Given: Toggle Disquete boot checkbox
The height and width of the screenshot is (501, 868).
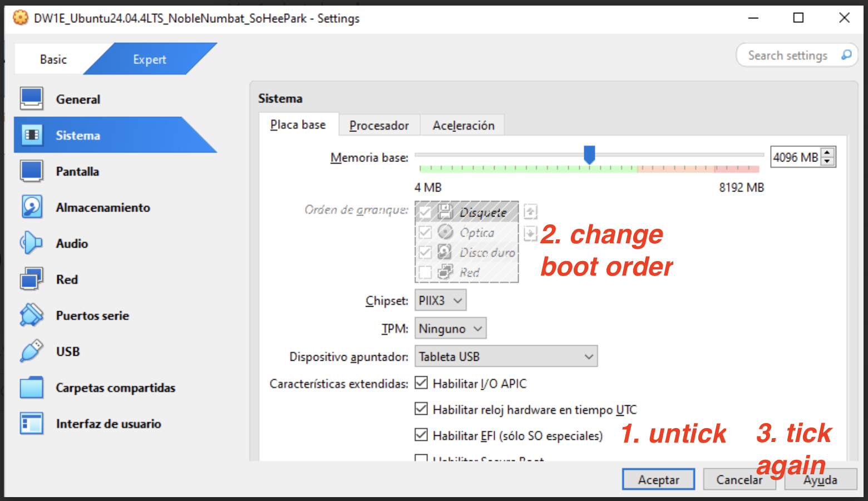Looking at the screenshot, I should [x=425, y=212].
